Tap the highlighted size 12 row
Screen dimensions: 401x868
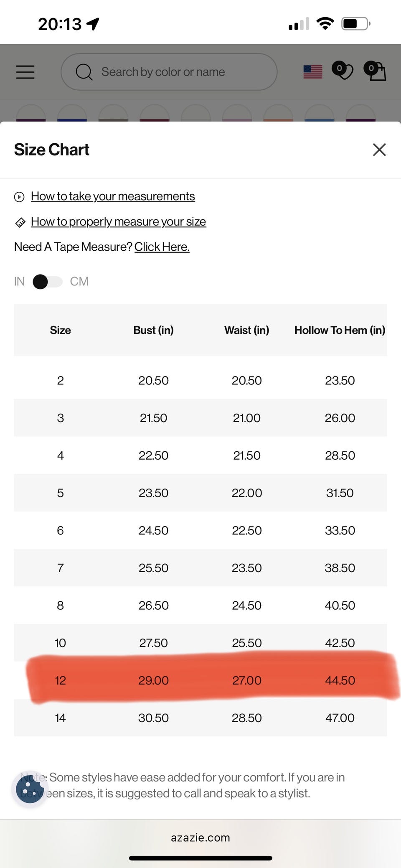(200, 680)
